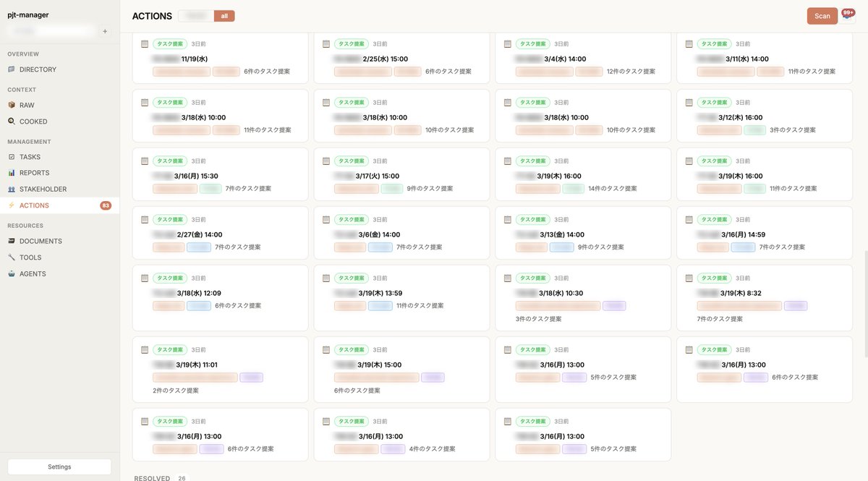This screenshot has width=868, height=481.
Task: Click title text '3/19(木) 13:59'
Action: coord(380,293)
